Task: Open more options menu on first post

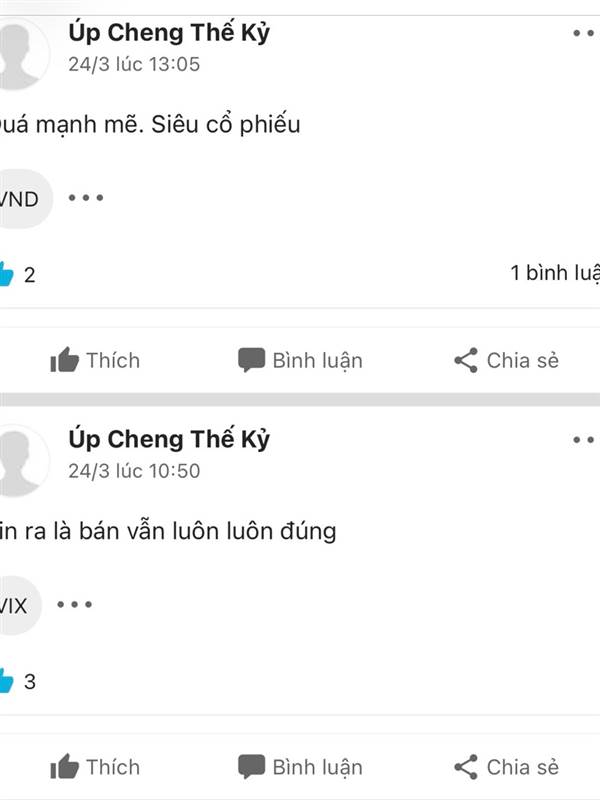Action: pos(584,33)
